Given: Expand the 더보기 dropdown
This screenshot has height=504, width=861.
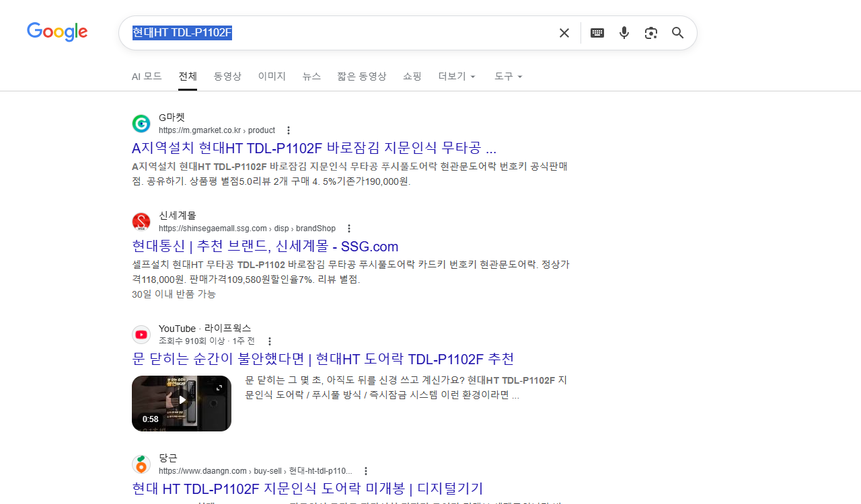Looking at the screenshot, I should pyautogui.click(x=457, y=76).
